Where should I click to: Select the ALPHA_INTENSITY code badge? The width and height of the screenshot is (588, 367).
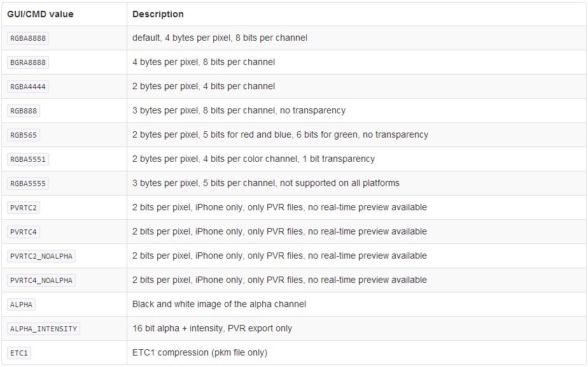tap(43, 329)
